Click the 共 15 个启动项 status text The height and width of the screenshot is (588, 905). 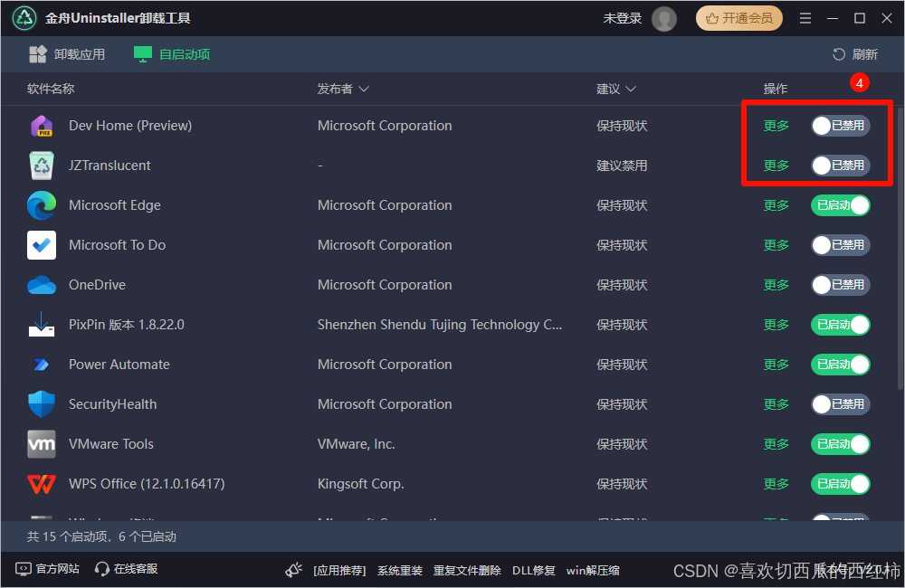tap(101, 536)
